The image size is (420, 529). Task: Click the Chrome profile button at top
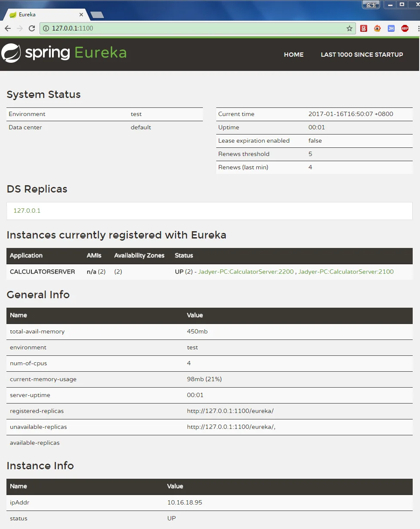pos(371,5)
